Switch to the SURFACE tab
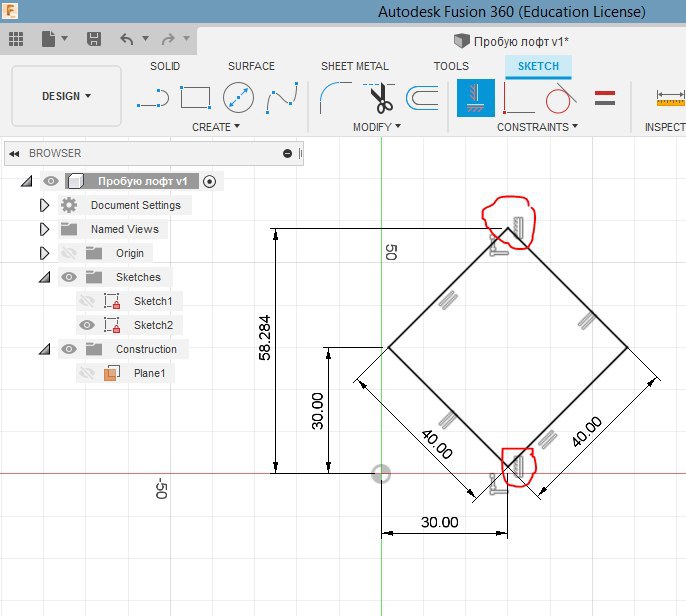The width and height of the screenshot is (686, 616). [x=251, y=66]
